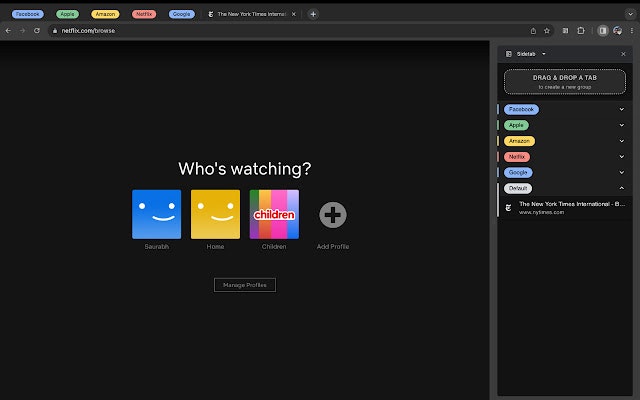Viewport: 640px width, 400px height.
Task: Open the tab search chevron
Action: click(630, 14)
